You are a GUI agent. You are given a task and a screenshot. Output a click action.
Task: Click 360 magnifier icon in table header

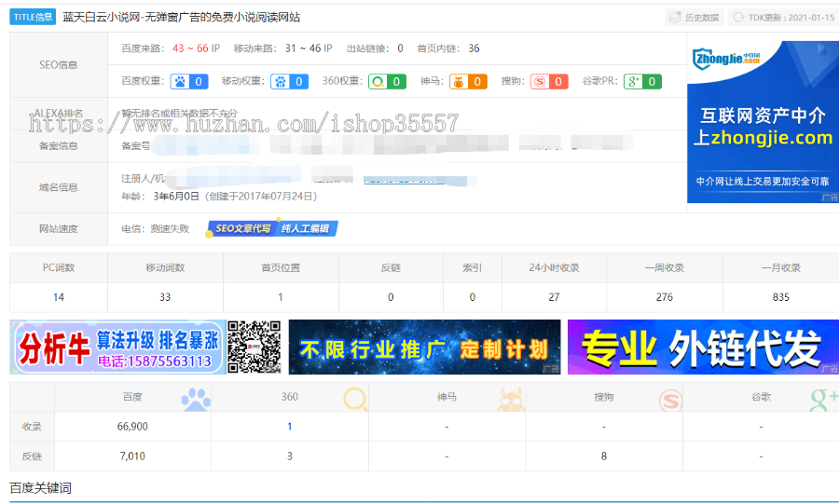pyautogui.click(x=355, y=400)
